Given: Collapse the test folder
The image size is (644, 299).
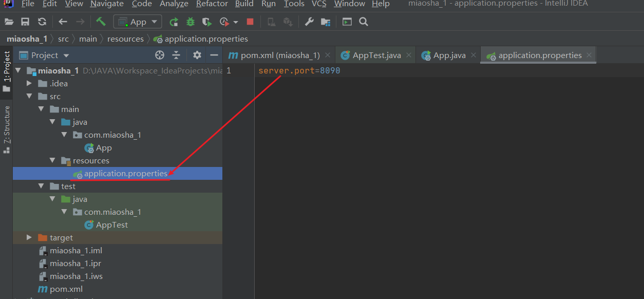Looking at the screenshot, I should (x=41, y=186).
